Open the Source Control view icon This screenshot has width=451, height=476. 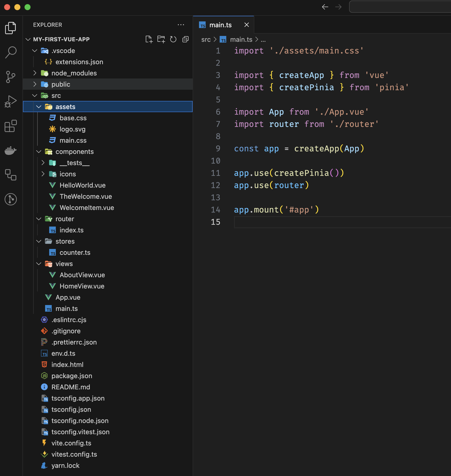(x=11, y=77)
